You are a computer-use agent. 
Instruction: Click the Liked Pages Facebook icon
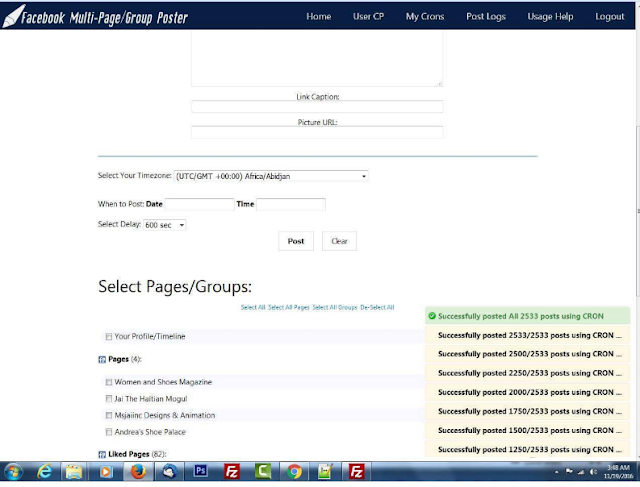[x=102, y=454]
